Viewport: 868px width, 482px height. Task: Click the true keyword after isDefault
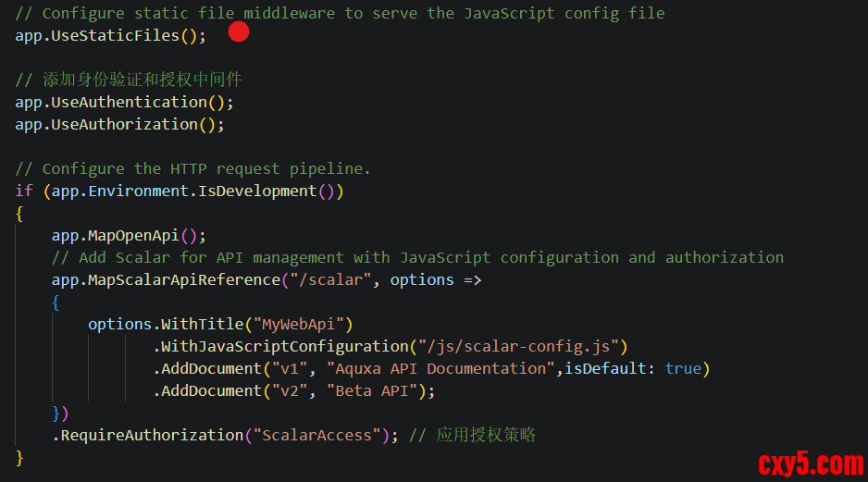(x=683, y=368)
